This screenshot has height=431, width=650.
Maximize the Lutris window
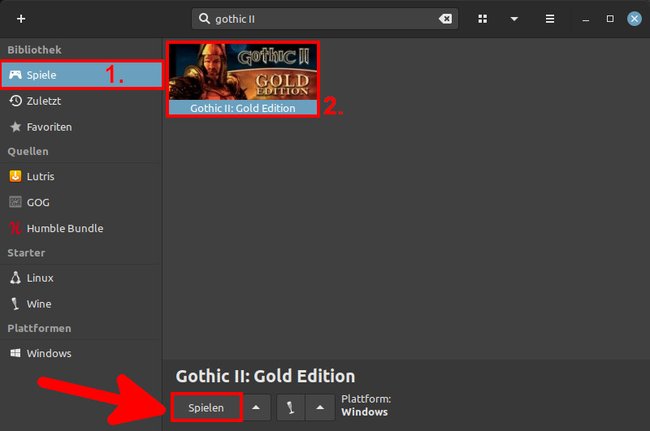tap(610, 19)
